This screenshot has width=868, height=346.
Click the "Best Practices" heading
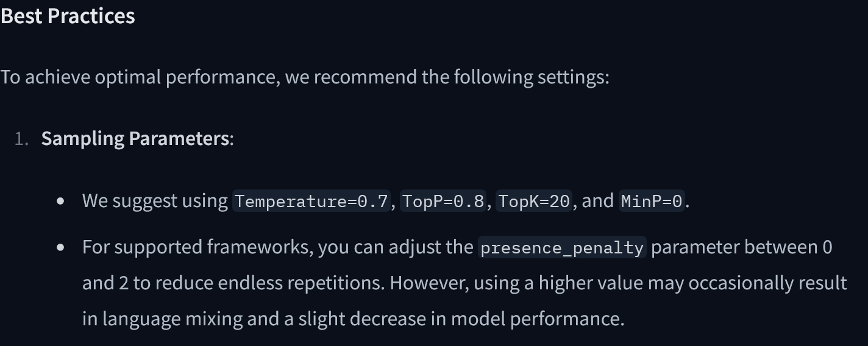coord(68,16)
